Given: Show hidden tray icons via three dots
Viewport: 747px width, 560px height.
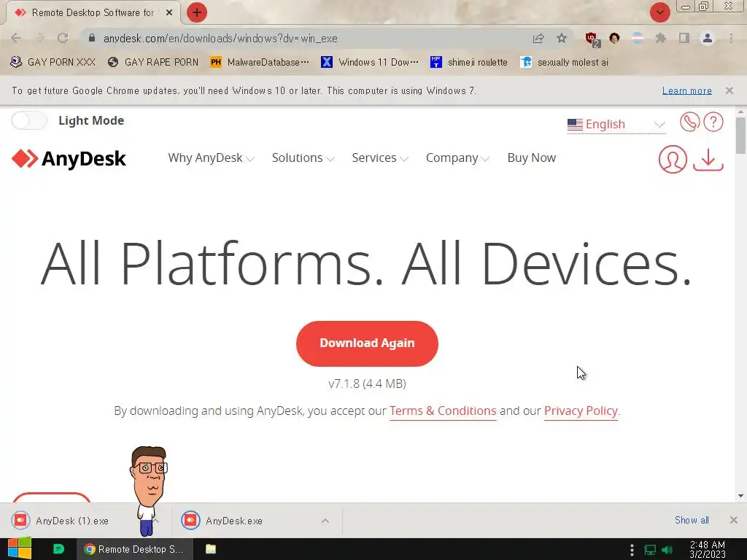Looking at the screenshot, I should (x=632, y=550).
